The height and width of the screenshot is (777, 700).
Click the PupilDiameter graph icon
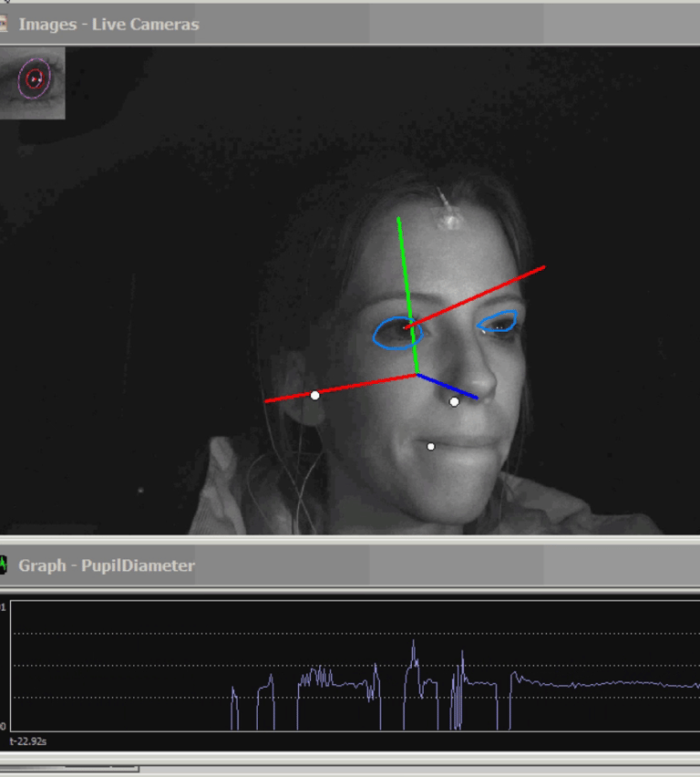coord(3,565)
